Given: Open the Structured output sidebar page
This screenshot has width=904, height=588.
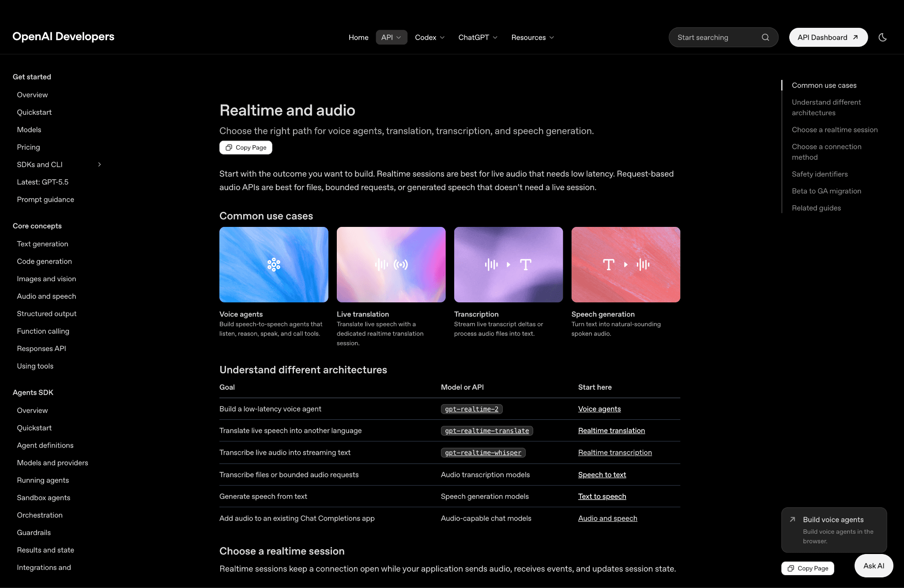Looking at the screenshot, I should 47,314.
